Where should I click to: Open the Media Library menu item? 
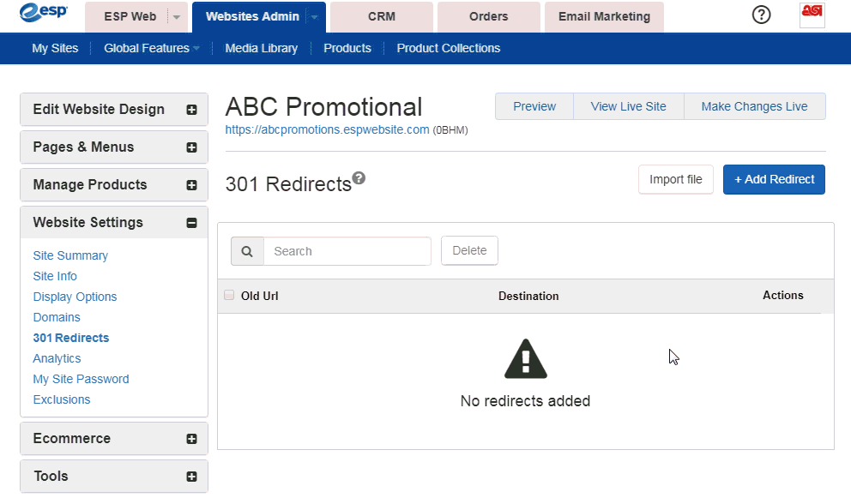pos(261,48)
